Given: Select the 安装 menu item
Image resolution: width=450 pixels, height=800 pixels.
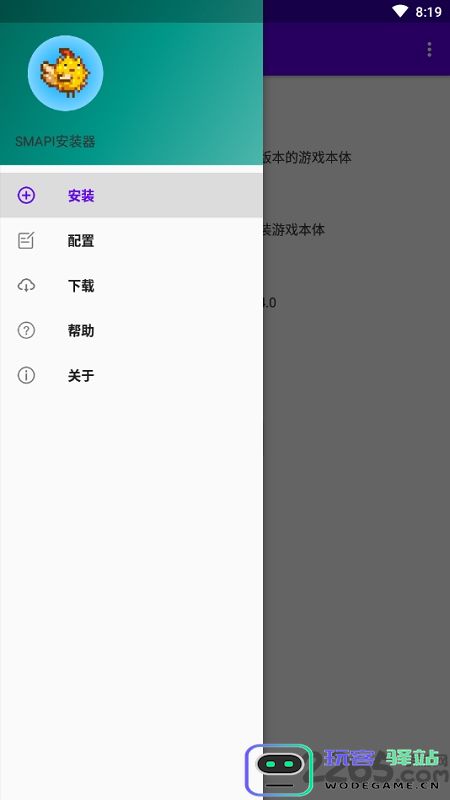Looking at the screenshot, I should [131, 195].
